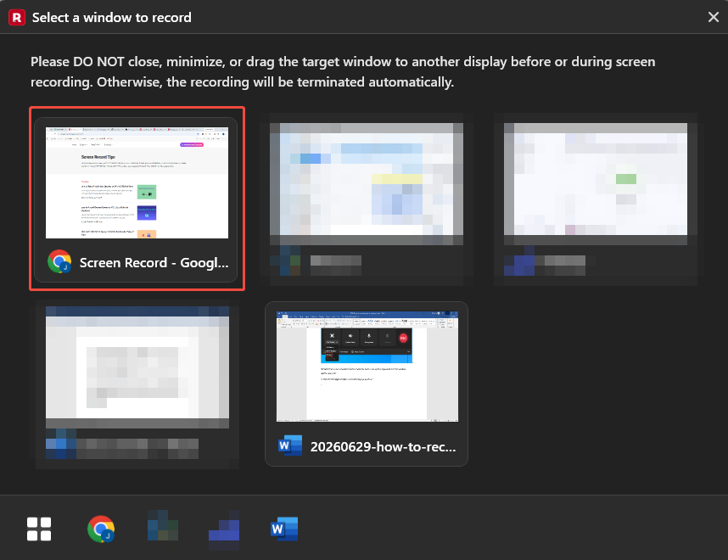Select the blurred window card beside Word card
Screen dimensions: 728x560
pyautogui.click(x=137, y=384)
